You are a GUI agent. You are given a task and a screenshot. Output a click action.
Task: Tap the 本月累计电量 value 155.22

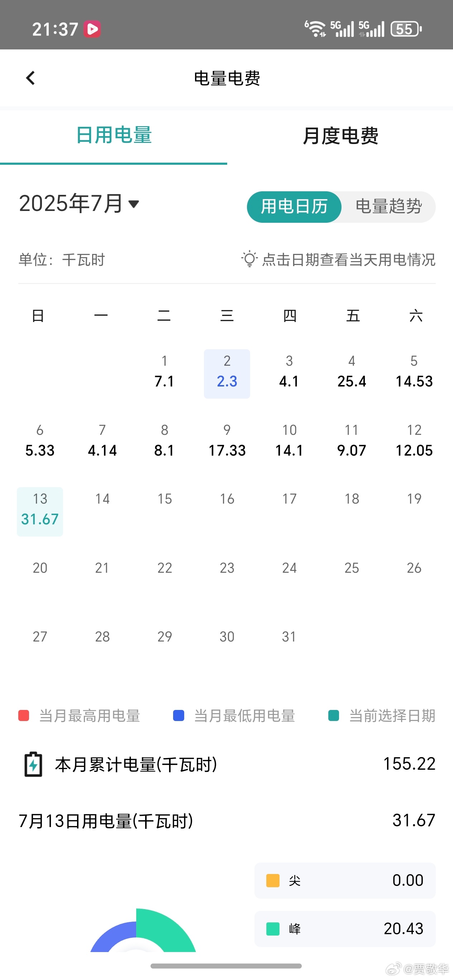409,764
